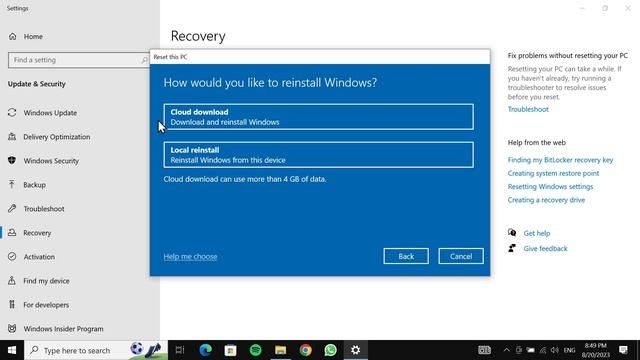
Task: Open the notification center icon
Action: coord(623,350)
